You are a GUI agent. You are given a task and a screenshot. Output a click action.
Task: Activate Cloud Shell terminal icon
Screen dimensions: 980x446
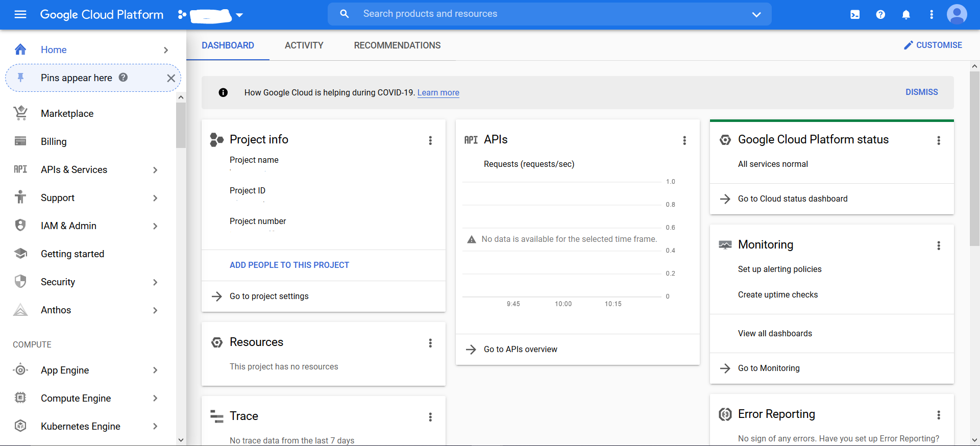pyautogui.click(x=855, y=15)
